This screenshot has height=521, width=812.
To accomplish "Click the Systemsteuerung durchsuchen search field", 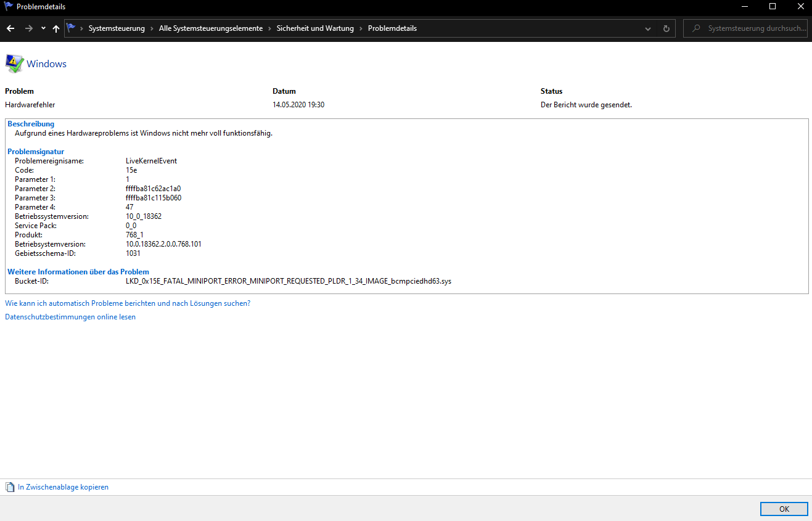I will [x=745, y=28].
